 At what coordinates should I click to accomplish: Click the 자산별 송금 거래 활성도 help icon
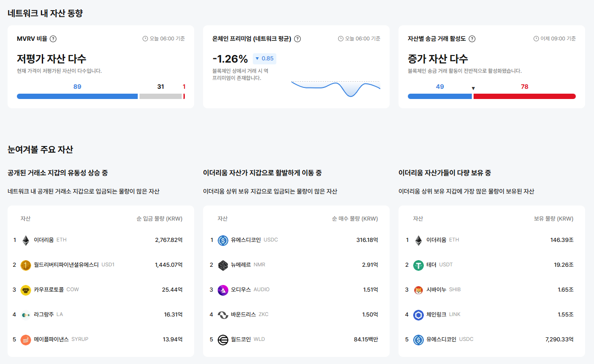click(472, 39)
